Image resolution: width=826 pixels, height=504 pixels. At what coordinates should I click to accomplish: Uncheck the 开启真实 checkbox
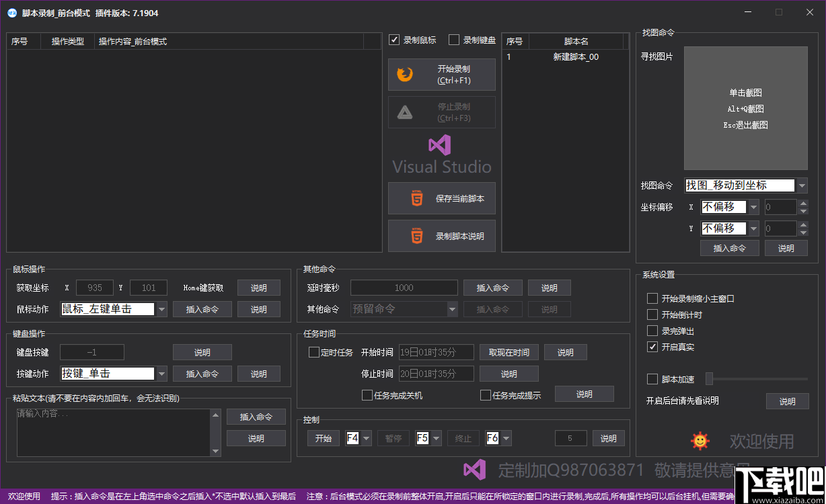652,347
